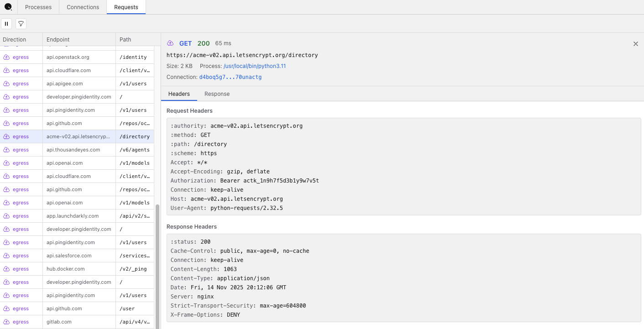Click the egress icon on api.openstack.org row
644x329 pixels.
coord(6,57)
